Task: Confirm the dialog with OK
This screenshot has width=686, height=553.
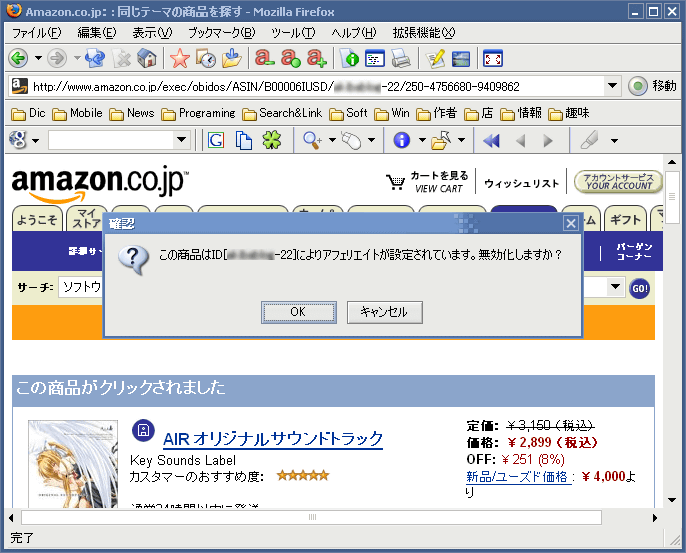Action: [x=299, y=312]
